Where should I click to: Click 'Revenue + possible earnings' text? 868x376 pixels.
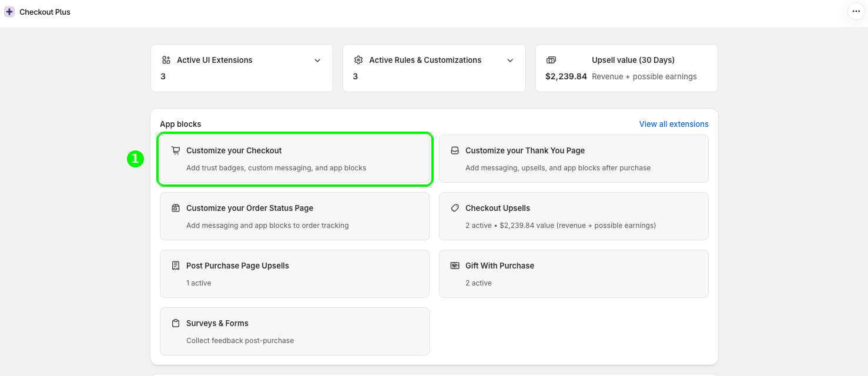tap(644, 76)
